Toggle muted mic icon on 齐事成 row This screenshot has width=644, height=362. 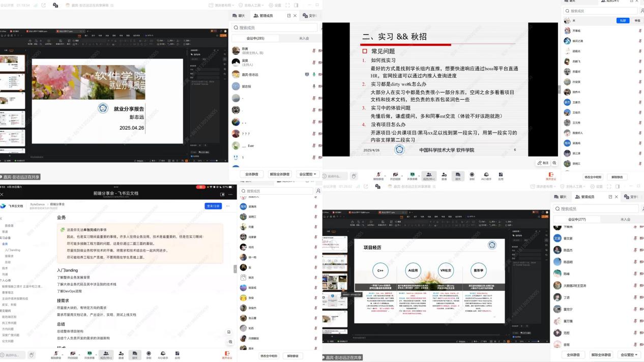pyautogui.click(x=640, y=31)
